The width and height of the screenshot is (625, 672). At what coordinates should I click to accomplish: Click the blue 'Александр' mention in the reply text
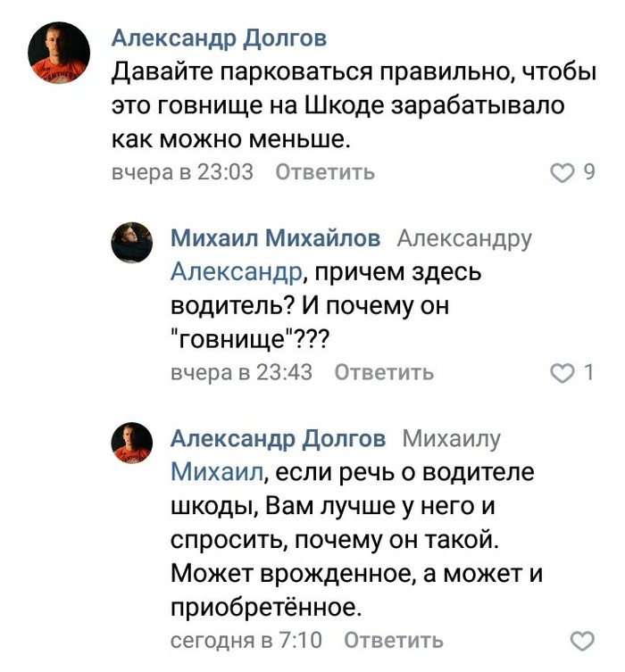(236, 271)
